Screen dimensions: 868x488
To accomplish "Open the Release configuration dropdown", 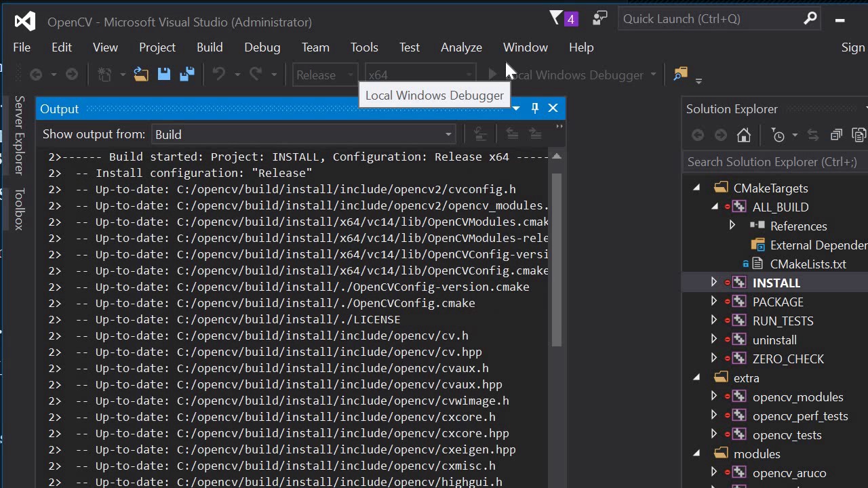I will pyautogui.click(x=325, y=75).
